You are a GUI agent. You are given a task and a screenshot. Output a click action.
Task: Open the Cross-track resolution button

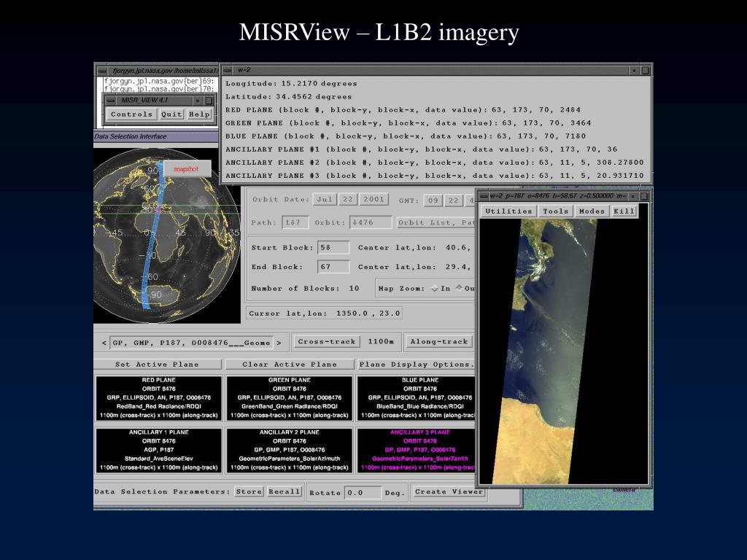[326, 341]
